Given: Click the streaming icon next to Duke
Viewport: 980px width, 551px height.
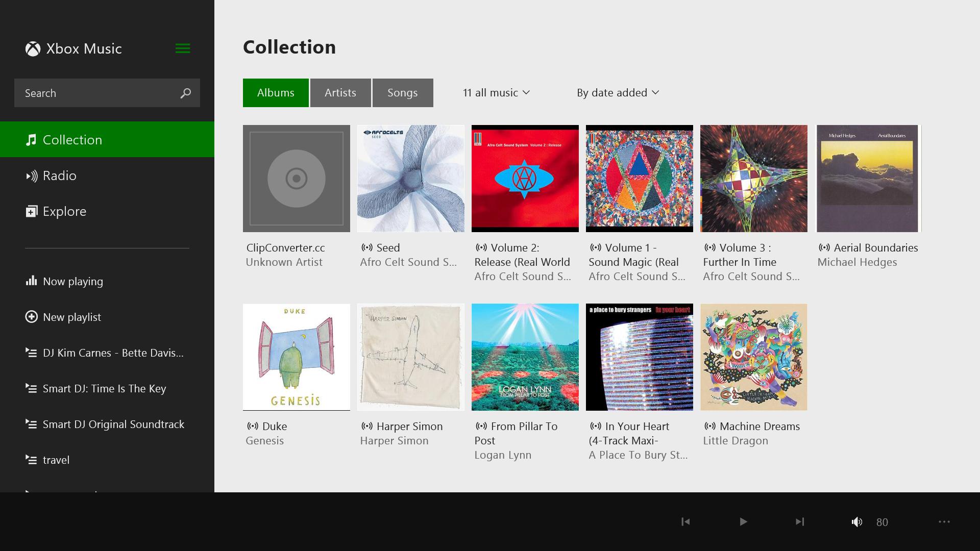Looking at the screenshot, I should point(252,426).
